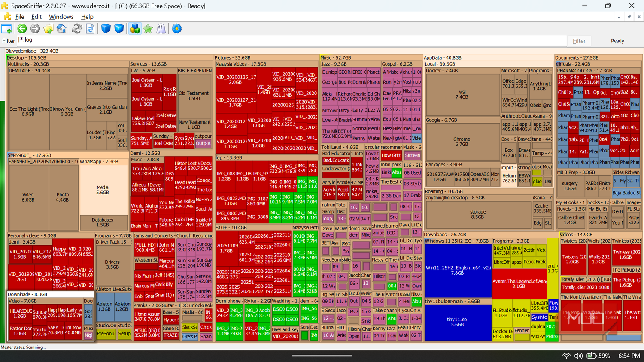Show less detail with the solid blue cube

point(106,29)
